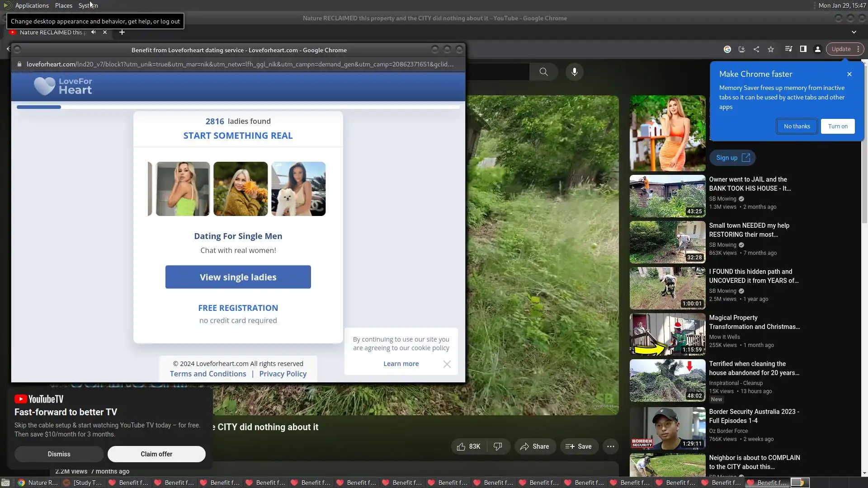Click View single ladies button
The image size is (868, 488).
238,277
